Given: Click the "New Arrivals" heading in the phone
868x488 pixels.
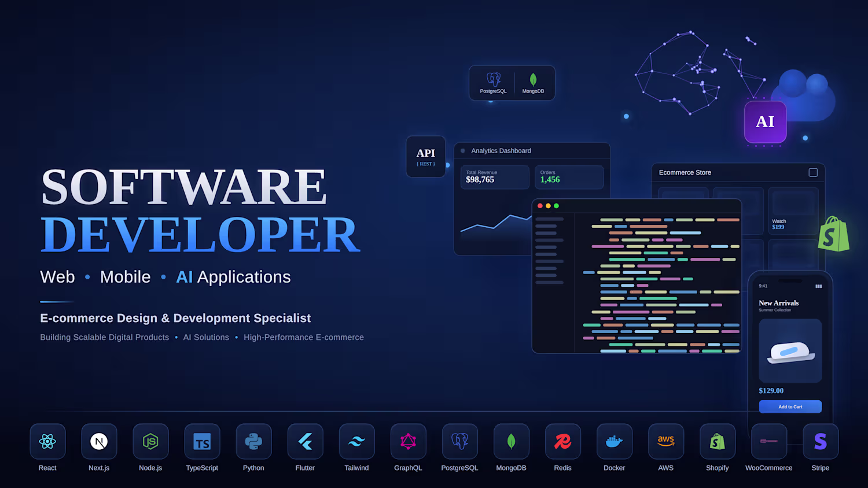Looking at the screenshot, I should pos(779,303).
